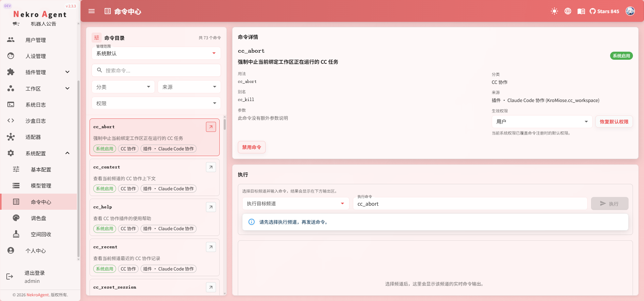Open language selector globe icon
This screenshot has height=301, width=644.
click(x=568, y=11)
